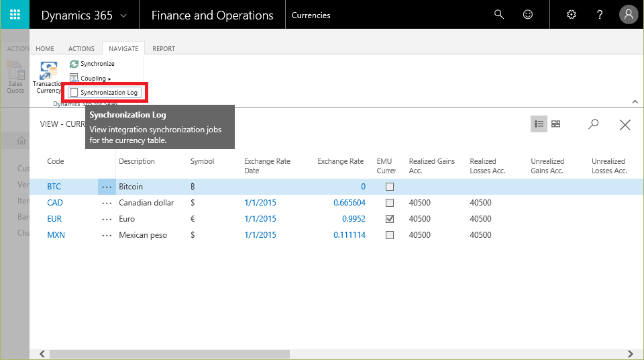Select the Canadian dollar description cell
Image resolution: width=644 pixels, height=360 pixels.
coord(146,202)
